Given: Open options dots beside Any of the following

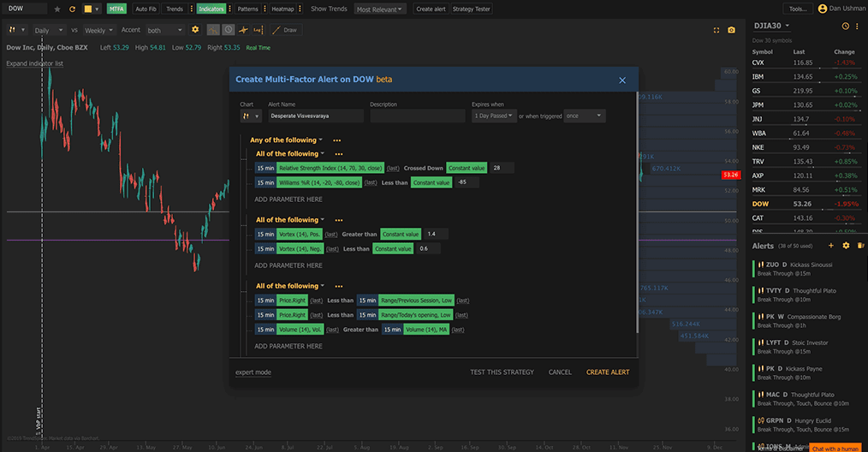Looking at the screenshot, I should [337, 140].
